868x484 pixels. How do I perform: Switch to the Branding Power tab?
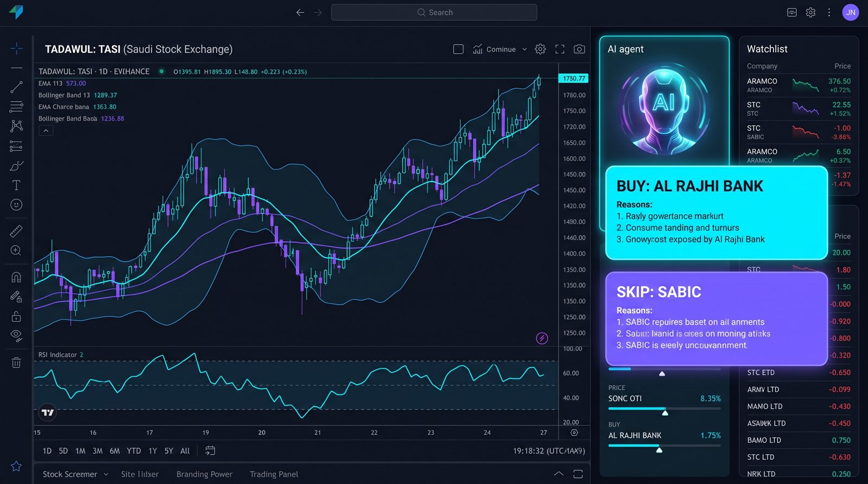[x=205, y=474]
